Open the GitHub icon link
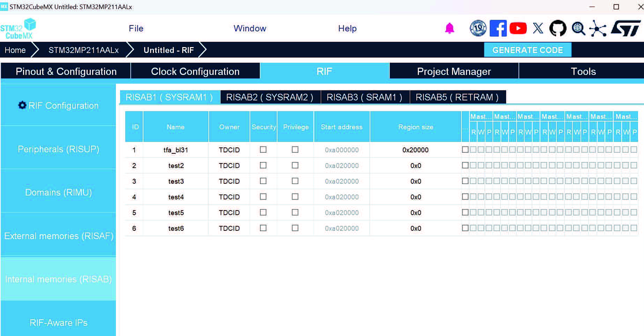Screen dimensions: 644x336 [x=558, y=28]
